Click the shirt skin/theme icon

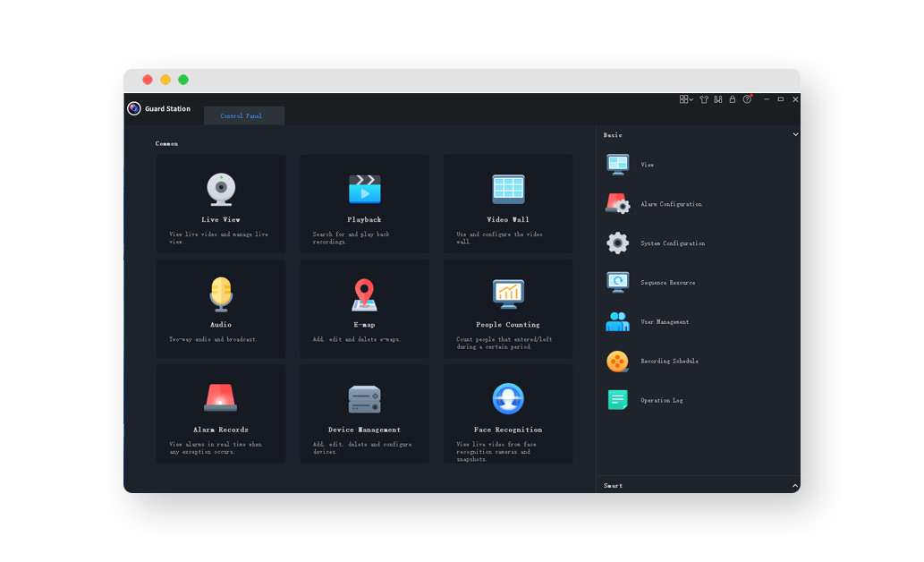[x=704, y=99]
